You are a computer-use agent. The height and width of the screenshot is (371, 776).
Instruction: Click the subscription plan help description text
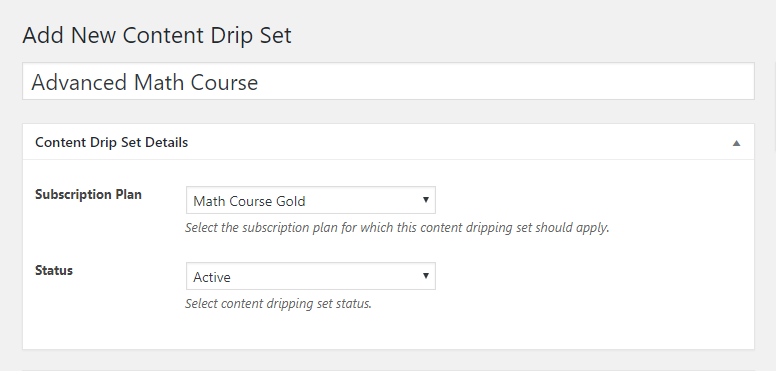coord(397,228)
